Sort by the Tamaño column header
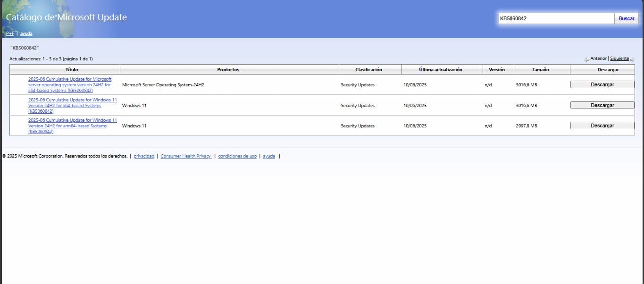 542,69
